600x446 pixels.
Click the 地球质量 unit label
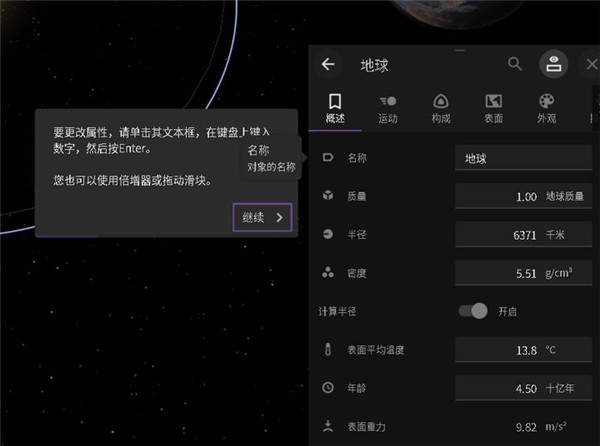[x=564, y=196]
